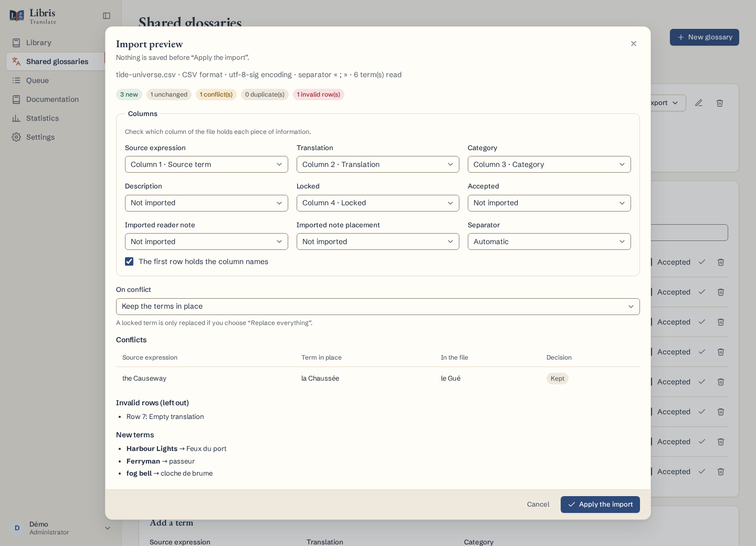Click the 'Kept' decision badge

(558, 379)
